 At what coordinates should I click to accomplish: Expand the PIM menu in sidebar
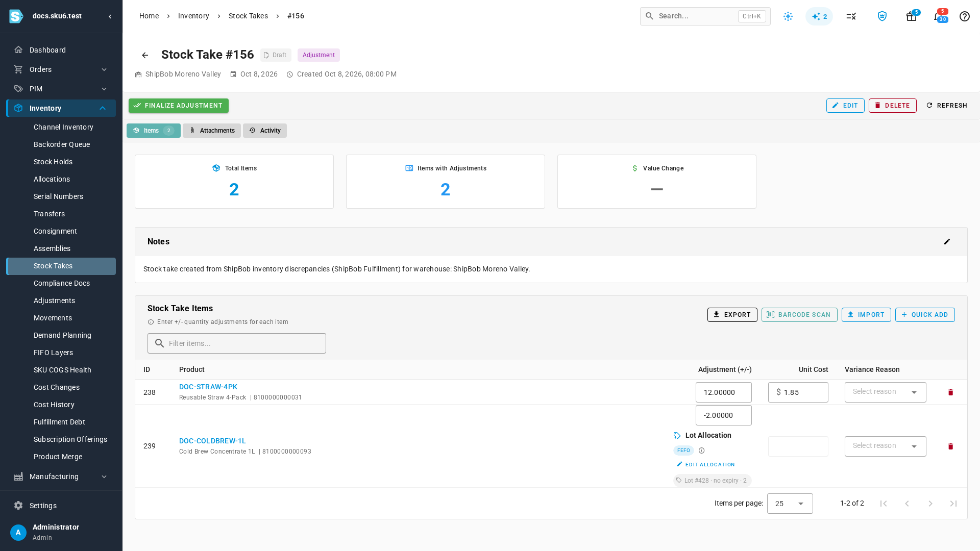click(61, 89)
